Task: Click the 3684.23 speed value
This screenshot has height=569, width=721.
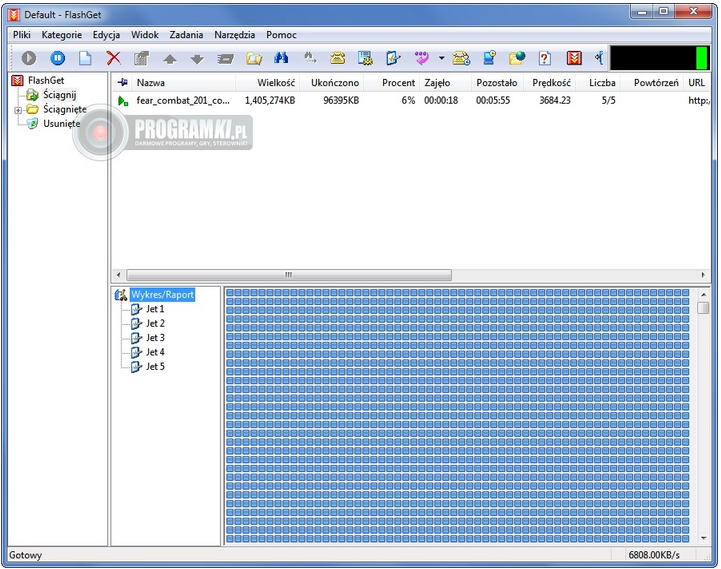Action: [x=555, y=101]
